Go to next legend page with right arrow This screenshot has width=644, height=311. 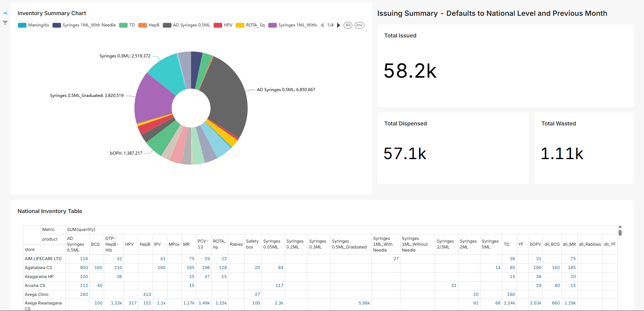[x=339, y=25]
